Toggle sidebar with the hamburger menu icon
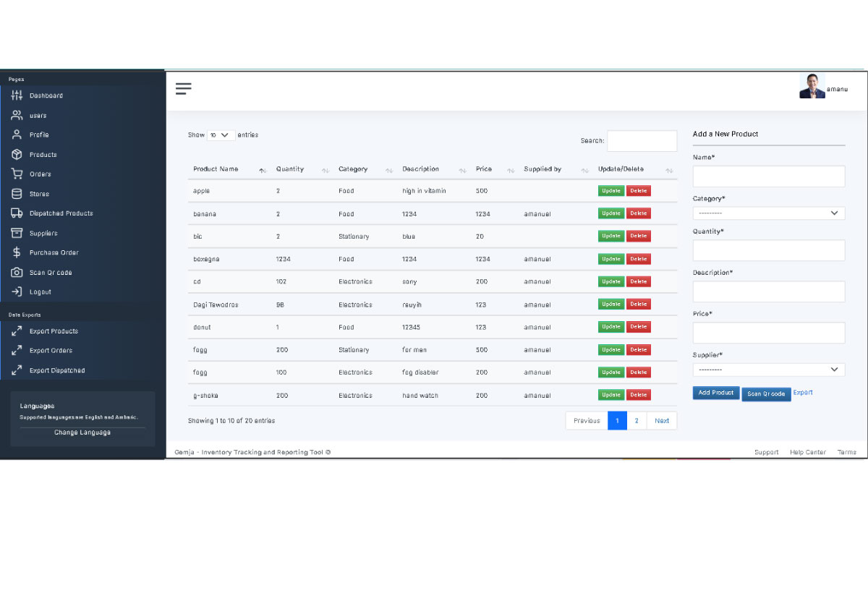Image resolution: width=868 pixels, height=609 pixels. click(184, 89)
